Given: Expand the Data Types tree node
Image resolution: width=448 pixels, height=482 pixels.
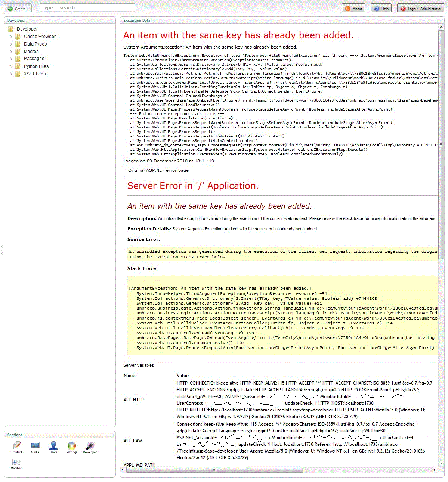Looking at the screenshot, I should point(11,44).
